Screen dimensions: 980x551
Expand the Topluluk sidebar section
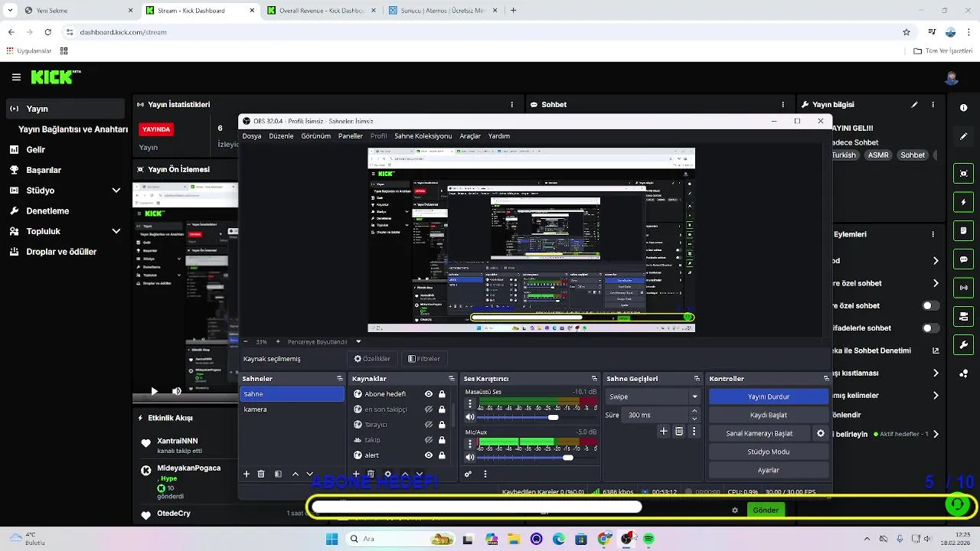pos(116,231)
